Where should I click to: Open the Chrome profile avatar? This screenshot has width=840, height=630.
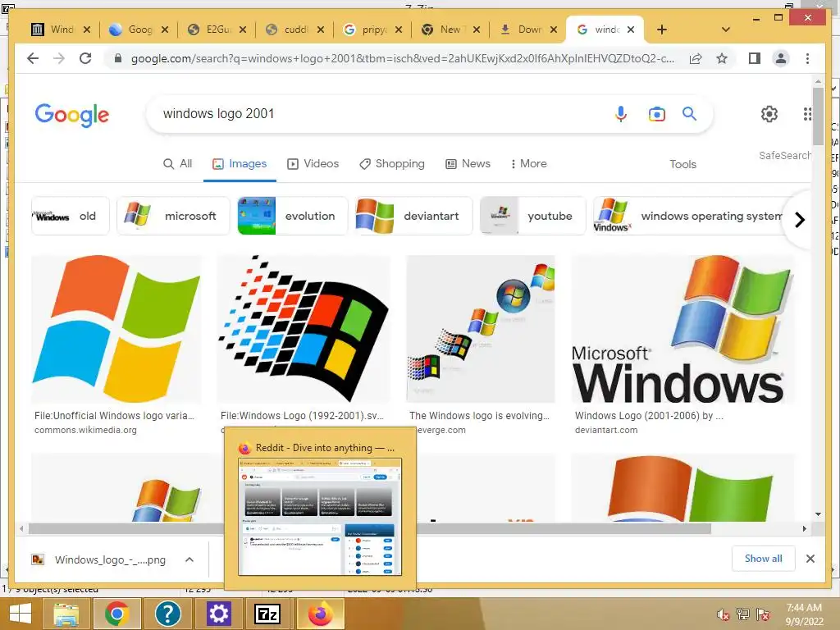coord(781,58)
